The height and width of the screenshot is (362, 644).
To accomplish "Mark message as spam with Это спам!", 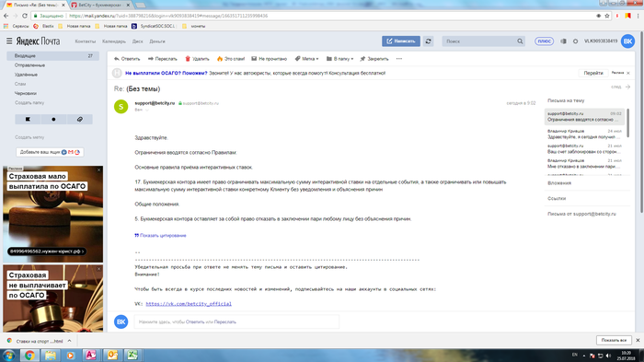I will coord(231,59).
